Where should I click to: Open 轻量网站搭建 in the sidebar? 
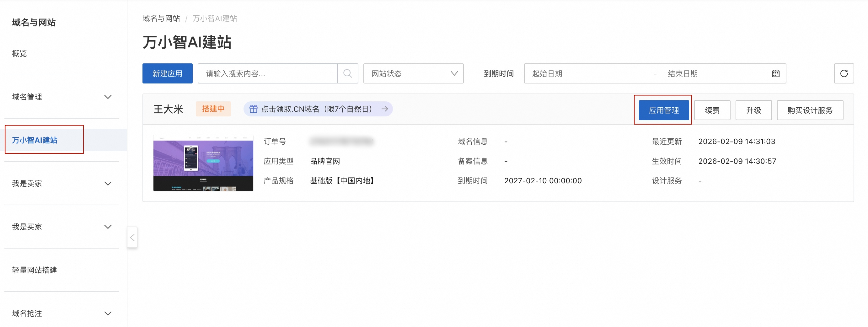35,270
